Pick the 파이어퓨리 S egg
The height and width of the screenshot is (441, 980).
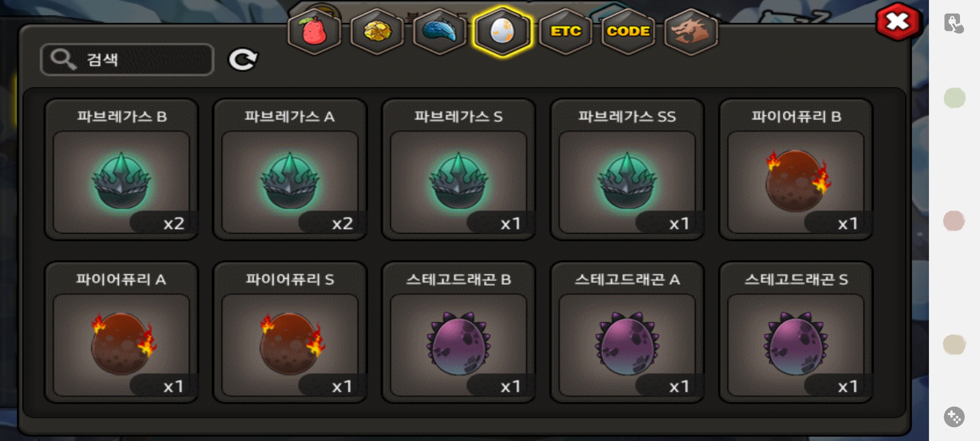tap(290, 332)
